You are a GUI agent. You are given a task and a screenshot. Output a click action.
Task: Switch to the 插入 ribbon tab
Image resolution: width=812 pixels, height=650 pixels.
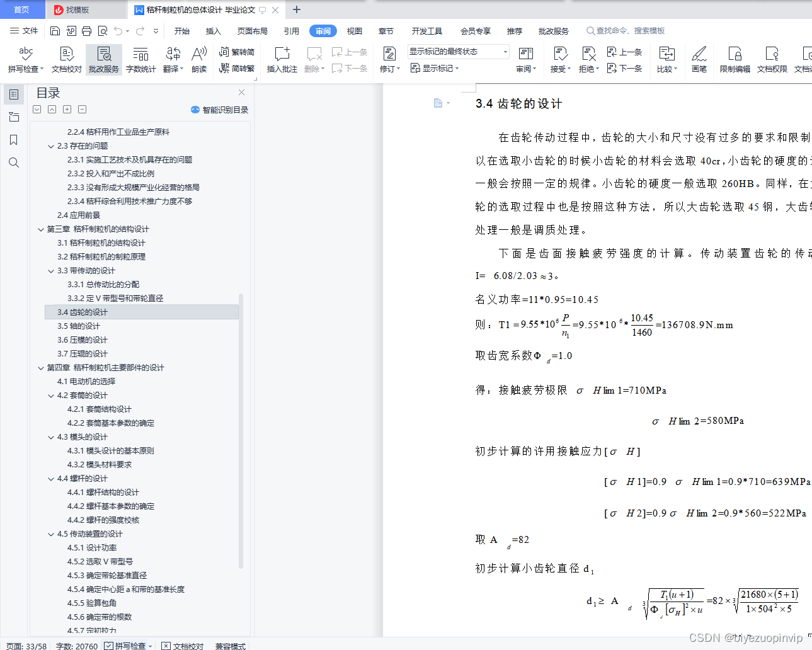tap(214, 31)
